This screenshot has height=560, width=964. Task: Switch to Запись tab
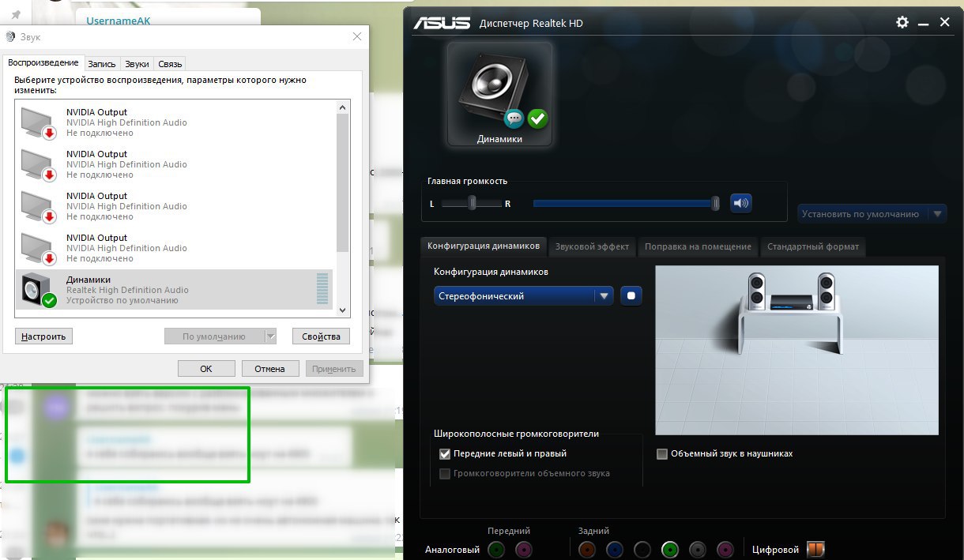point(102,64)
